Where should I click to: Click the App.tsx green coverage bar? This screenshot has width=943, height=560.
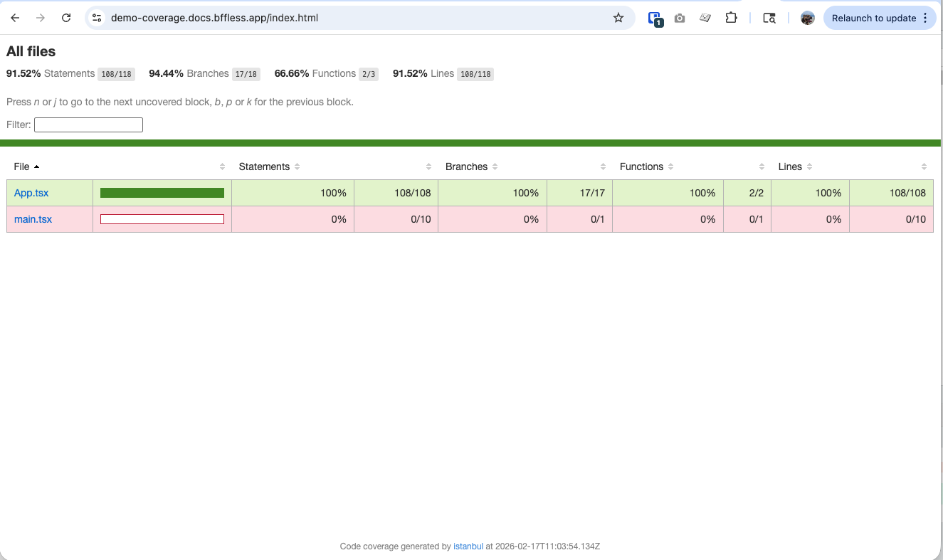click(162, 193)
